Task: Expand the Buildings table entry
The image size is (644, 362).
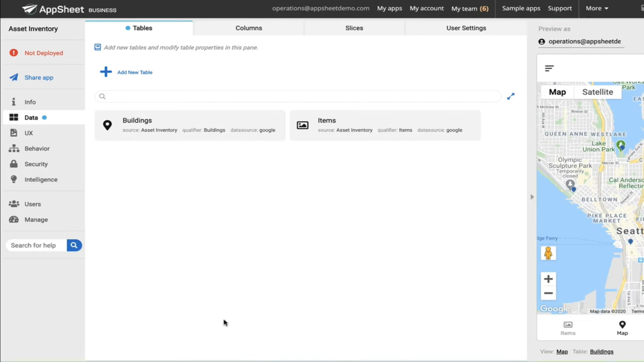Action: 190,125
